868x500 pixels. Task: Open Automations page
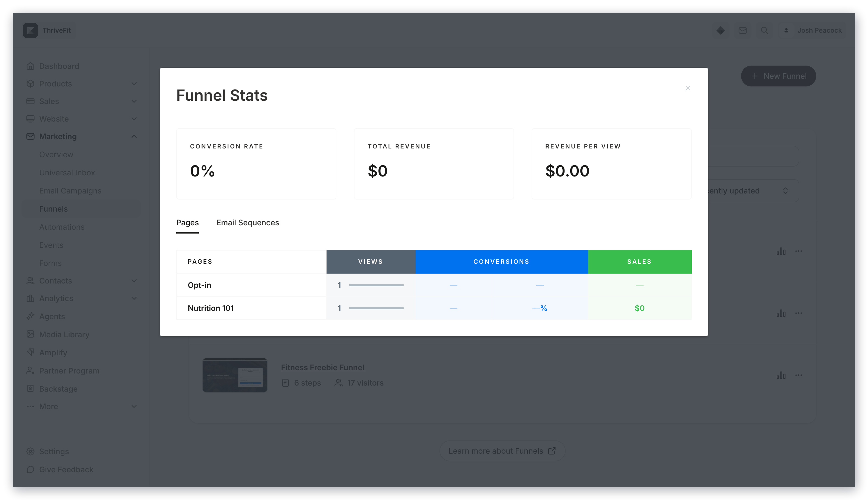(61, 227)
